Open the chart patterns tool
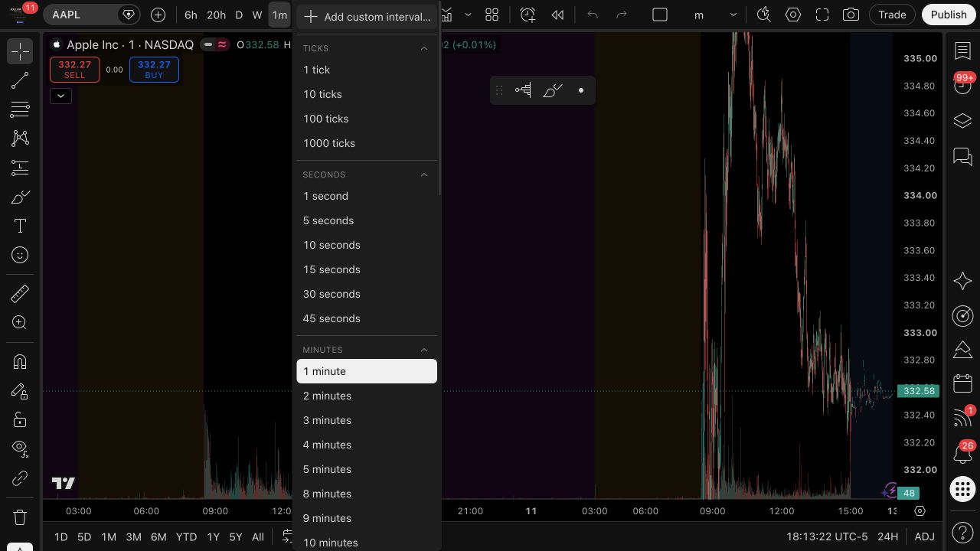The width and height of the screenshot is (980, 551). coord(20,139)
